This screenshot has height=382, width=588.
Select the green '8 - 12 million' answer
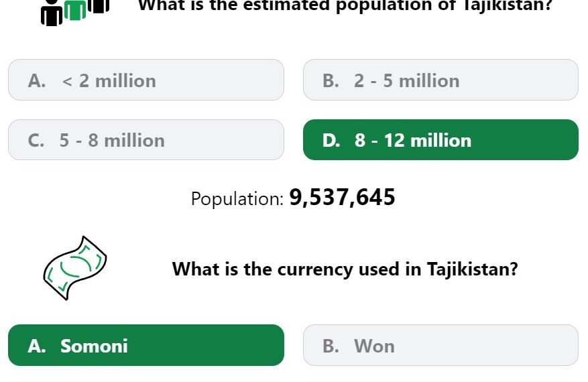pyautogui.click(x=440, y=140)
